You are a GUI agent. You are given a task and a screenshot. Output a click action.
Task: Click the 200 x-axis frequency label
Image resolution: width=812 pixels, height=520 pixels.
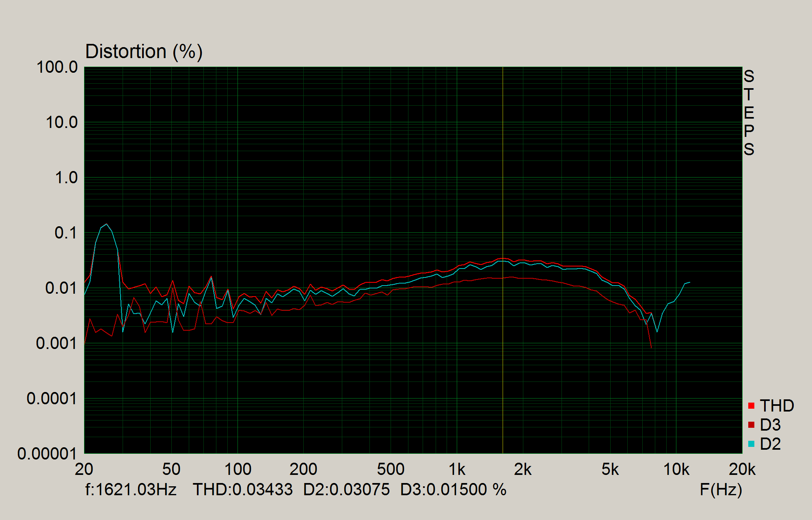303,469
